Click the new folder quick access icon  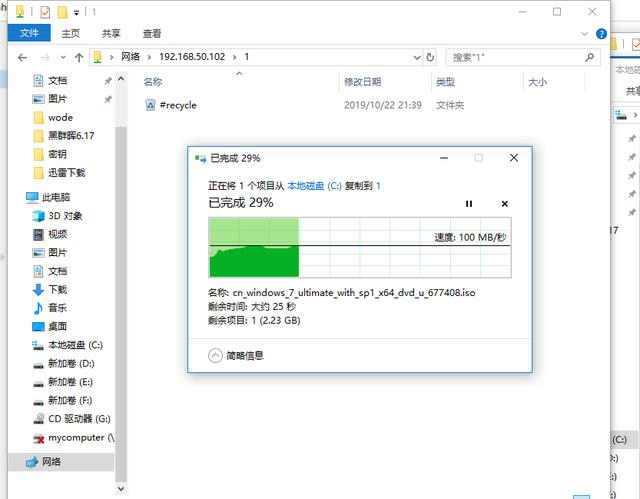62,12
